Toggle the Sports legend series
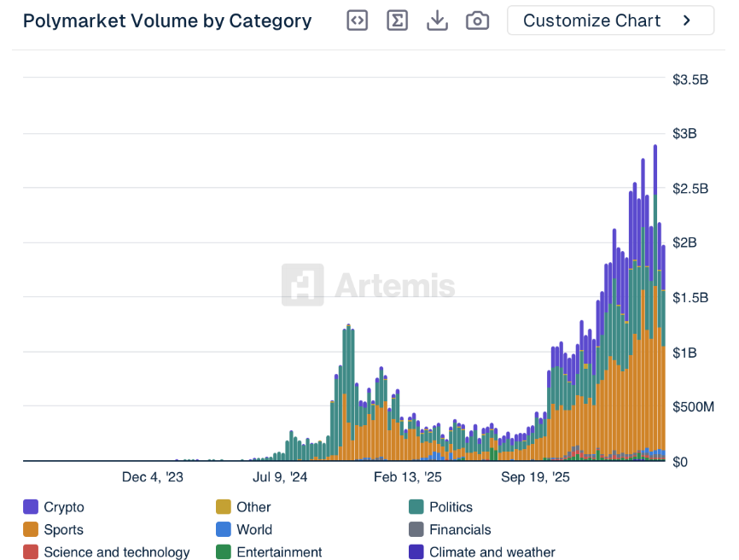The width and height of the screenshot is (739, 560). coord(63,530)
